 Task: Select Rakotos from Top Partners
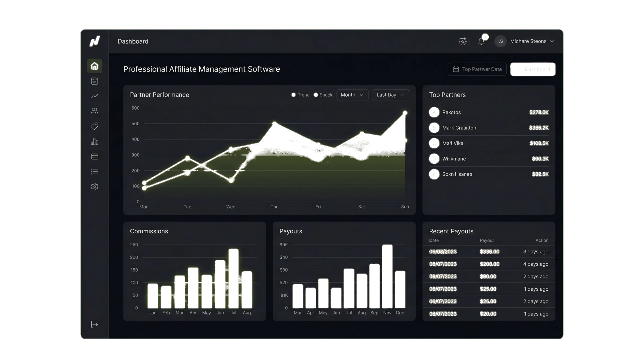[451, 112]
